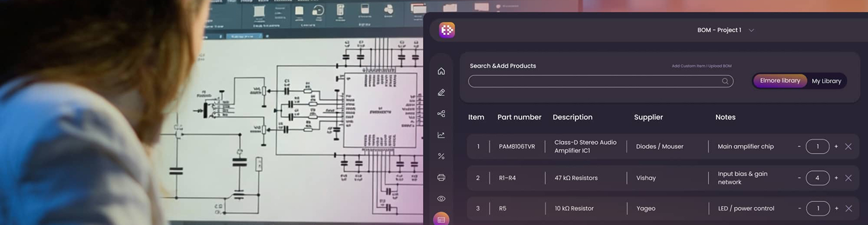This screenshot has width=868, height=225.
Task: Click the Supplier column header
Action: point(648,117)
